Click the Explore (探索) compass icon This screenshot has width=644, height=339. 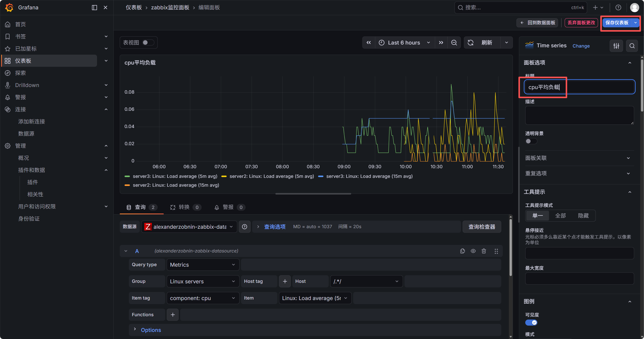[8, 73]
